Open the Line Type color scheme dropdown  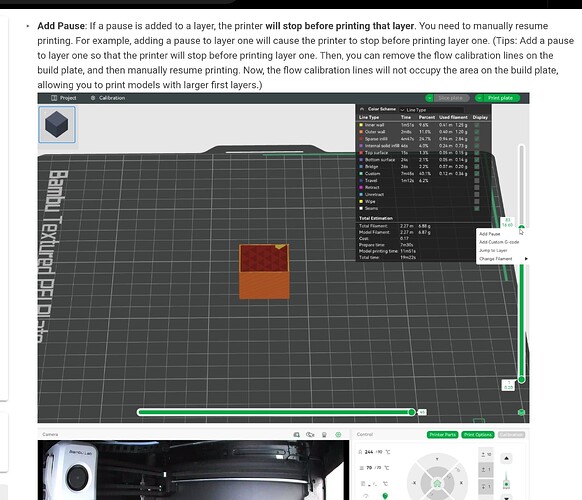[431, 110]
